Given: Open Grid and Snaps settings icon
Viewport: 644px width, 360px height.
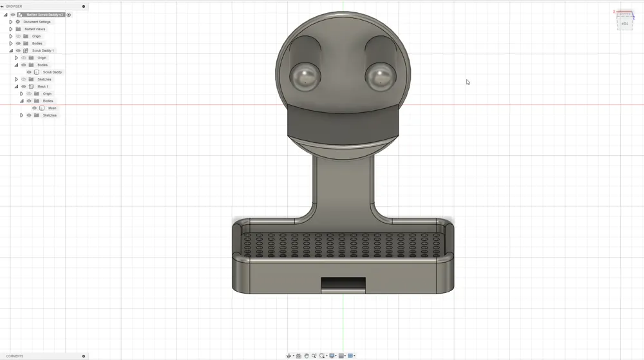Looking at the screenshot, I should (341, 356).
